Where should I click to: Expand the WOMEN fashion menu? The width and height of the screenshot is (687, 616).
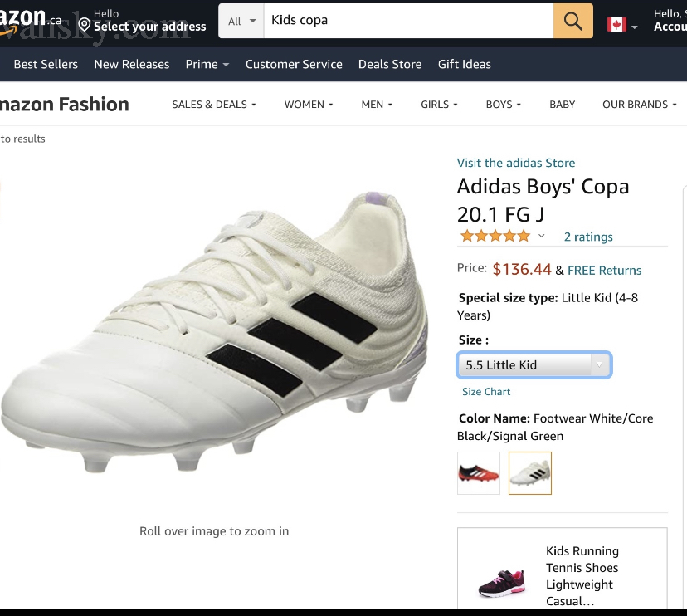point(309,105)
